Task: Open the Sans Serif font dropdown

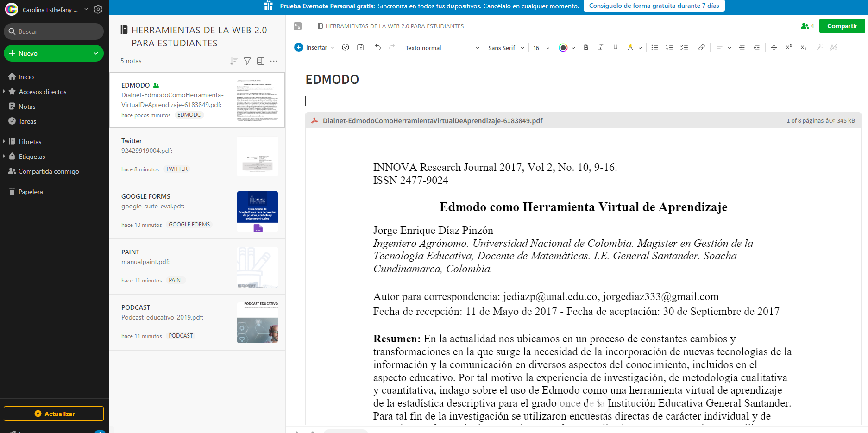Action: [x=506, y=48]
